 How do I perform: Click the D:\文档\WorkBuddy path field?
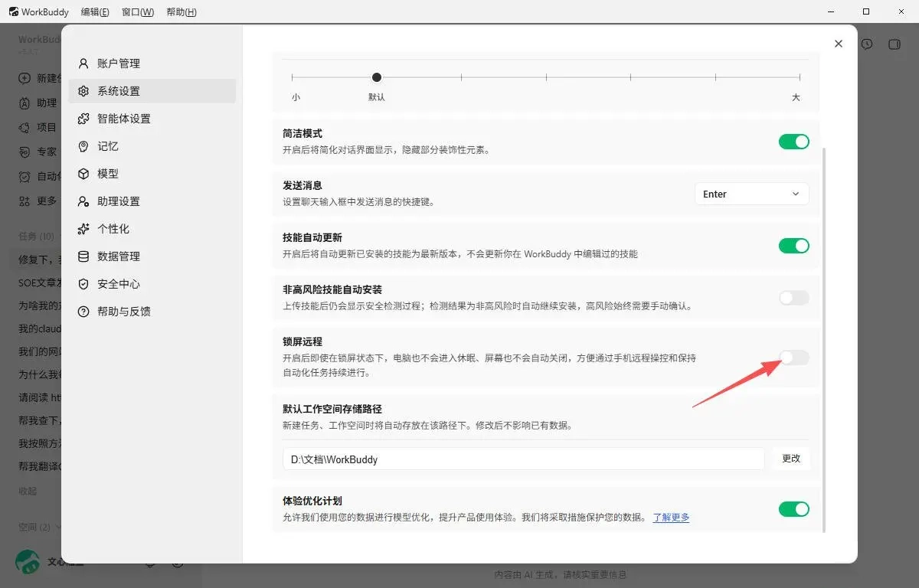click(x=524, y=459)
